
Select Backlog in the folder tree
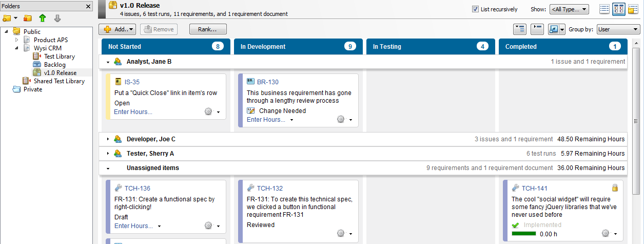(x=54, y=65)
